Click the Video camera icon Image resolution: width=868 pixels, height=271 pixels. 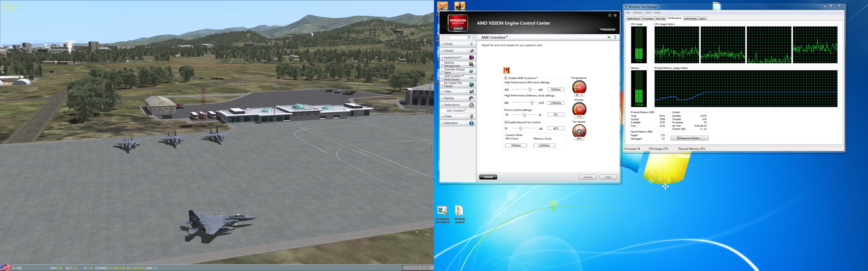pos(471,91)
